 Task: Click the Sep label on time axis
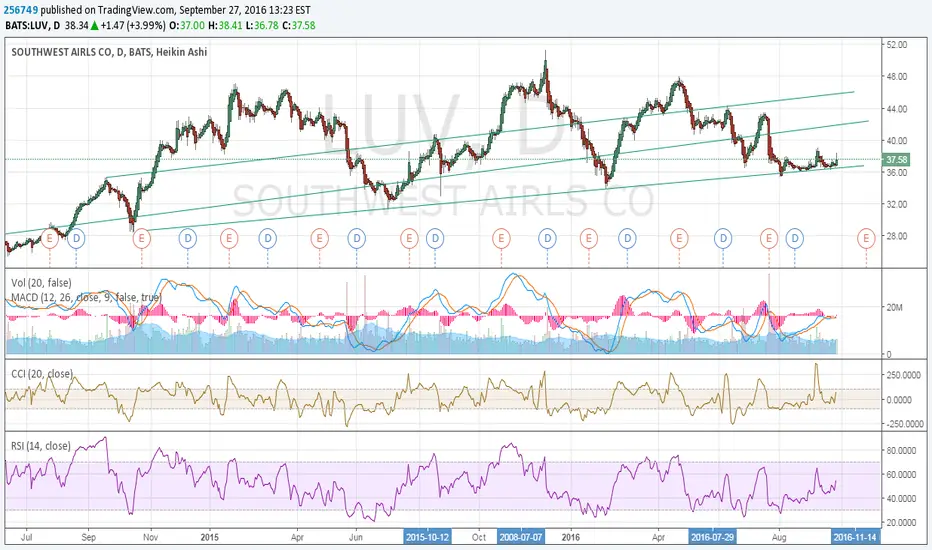point(88,537)
